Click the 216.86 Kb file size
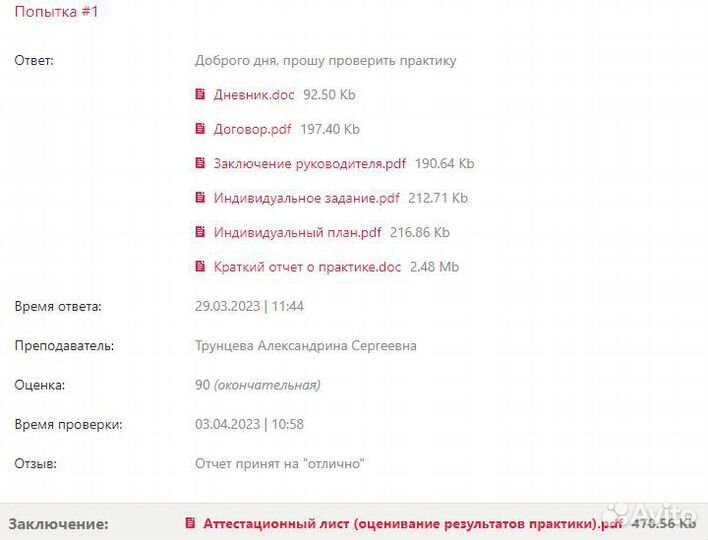The image size is (708, 540). [420, 232]
